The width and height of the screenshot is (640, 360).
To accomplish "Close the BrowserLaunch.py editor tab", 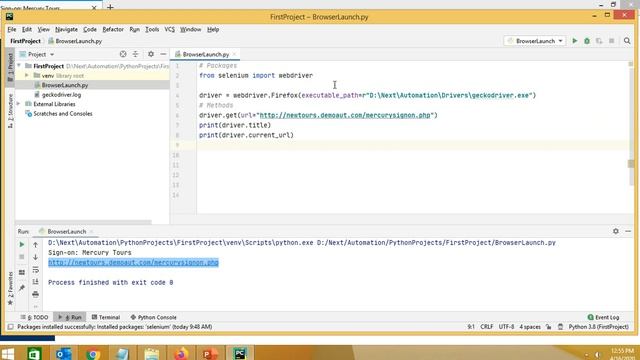I will (234, 54).
